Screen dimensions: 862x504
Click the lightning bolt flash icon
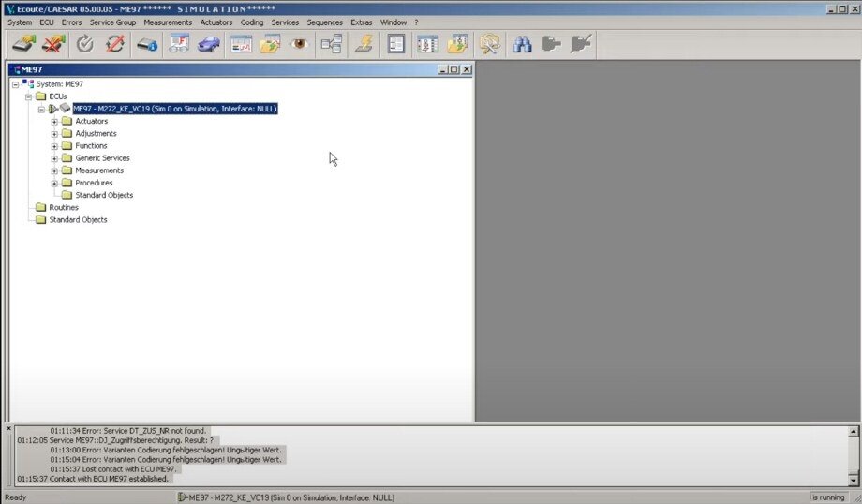364,44
